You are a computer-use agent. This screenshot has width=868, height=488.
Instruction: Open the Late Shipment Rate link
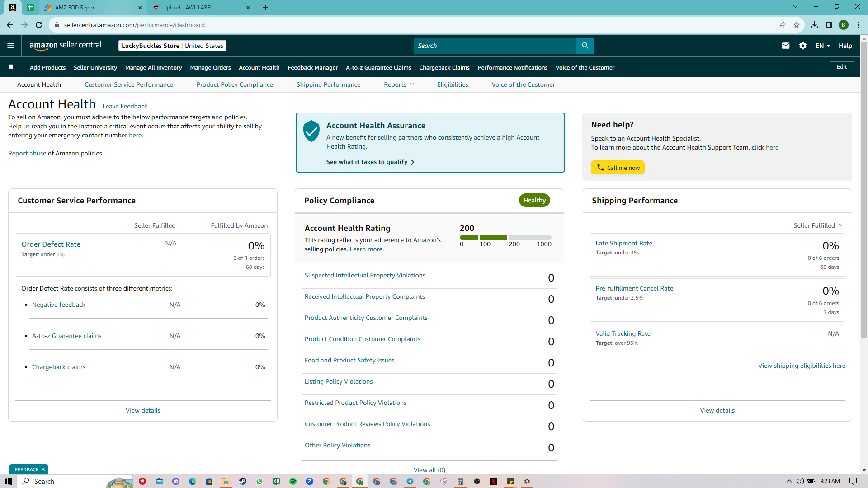pos(624,243)
